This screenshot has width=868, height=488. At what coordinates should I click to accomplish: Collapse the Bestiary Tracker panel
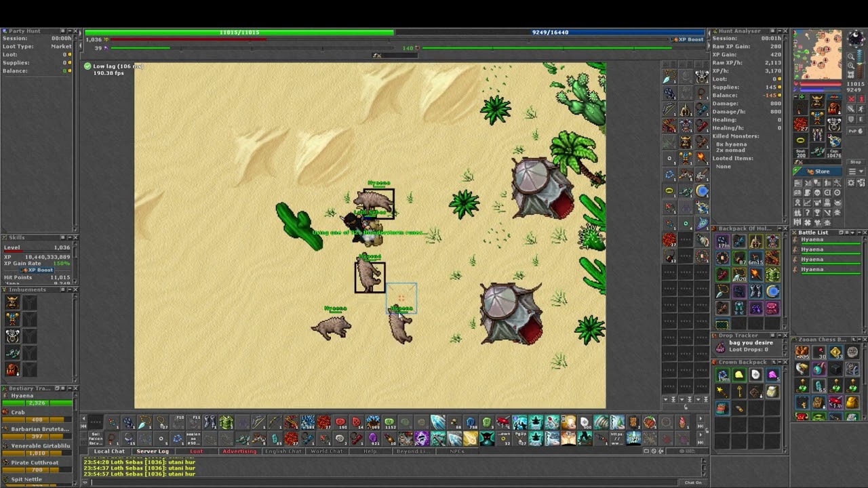70,388
